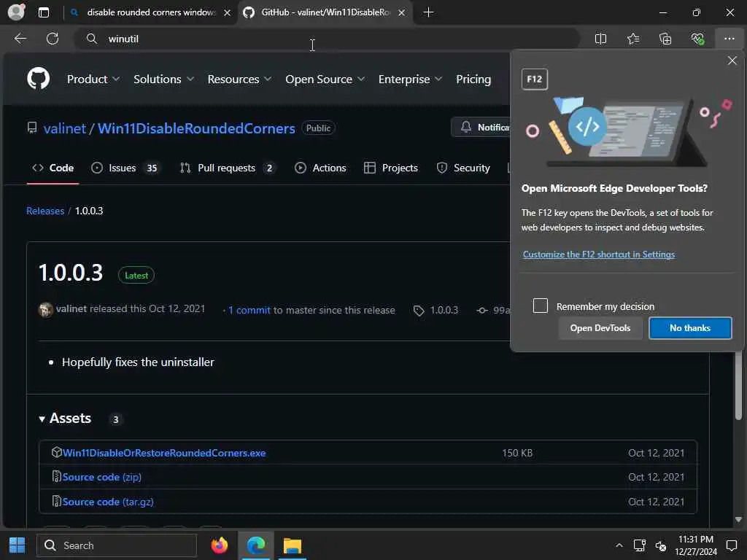Image resolution: width=747 pixels, height=560 pixels.
Task: Go to GitHub home via Octocat logo
Action: point(38,79)
